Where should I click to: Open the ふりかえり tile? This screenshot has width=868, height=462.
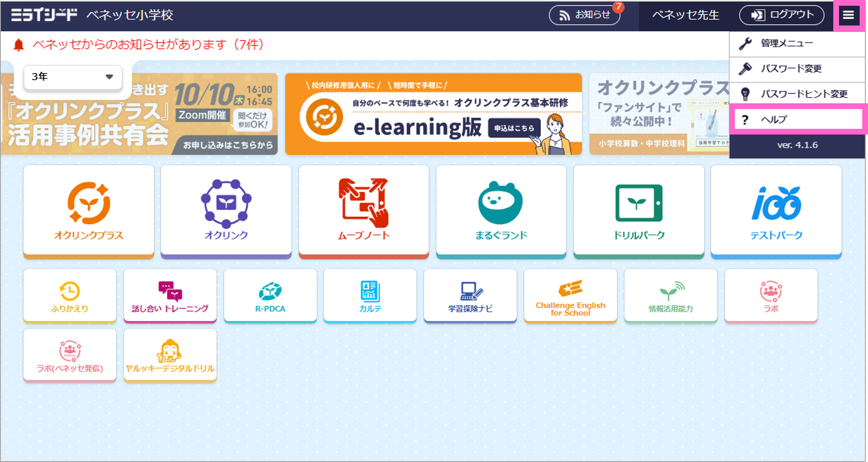pyautogui.click(x=70, y=296)
